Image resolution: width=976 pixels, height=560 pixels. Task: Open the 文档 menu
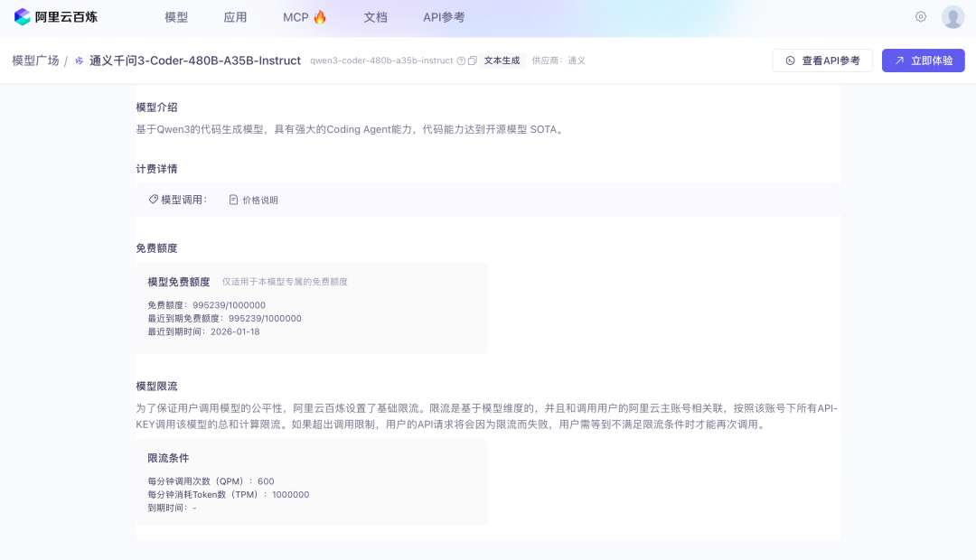375,17
